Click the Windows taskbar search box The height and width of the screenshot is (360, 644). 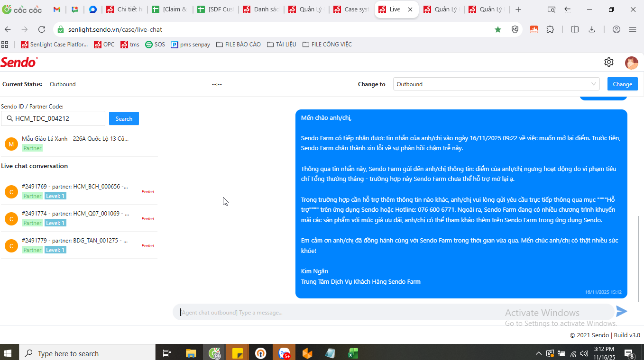(87, 353)
